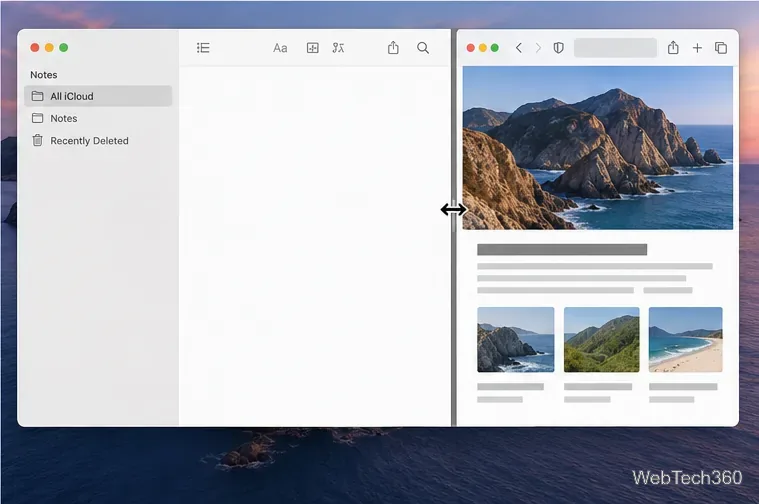
Task: Close the Notes window with red button
Action: (35, 47)
